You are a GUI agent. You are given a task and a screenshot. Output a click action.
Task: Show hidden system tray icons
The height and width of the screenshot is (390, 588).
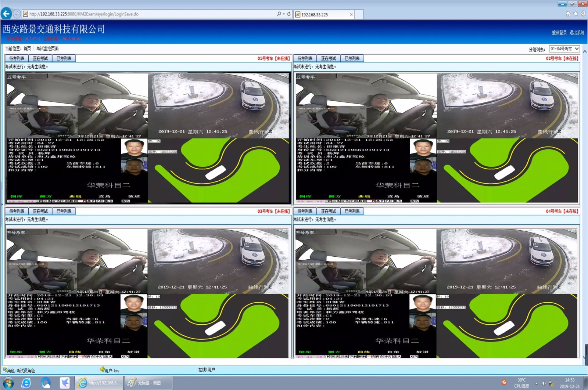[536, 383]
